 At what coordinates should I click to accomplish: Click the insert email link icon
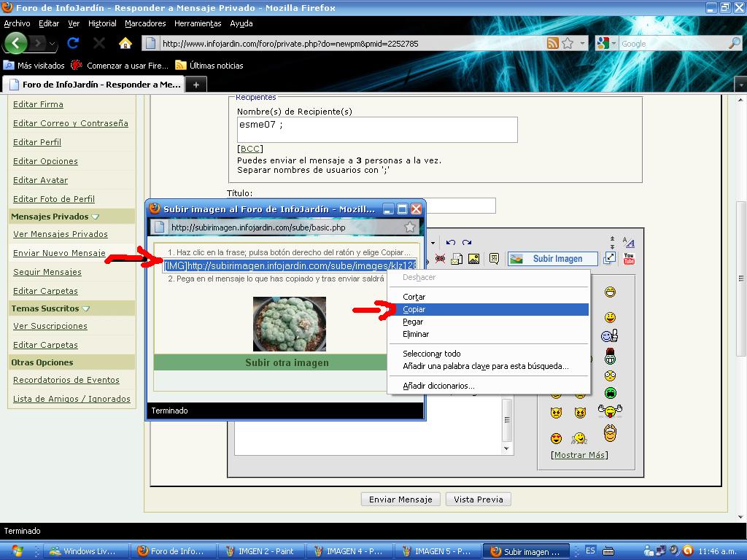click(x=457, y=259)
